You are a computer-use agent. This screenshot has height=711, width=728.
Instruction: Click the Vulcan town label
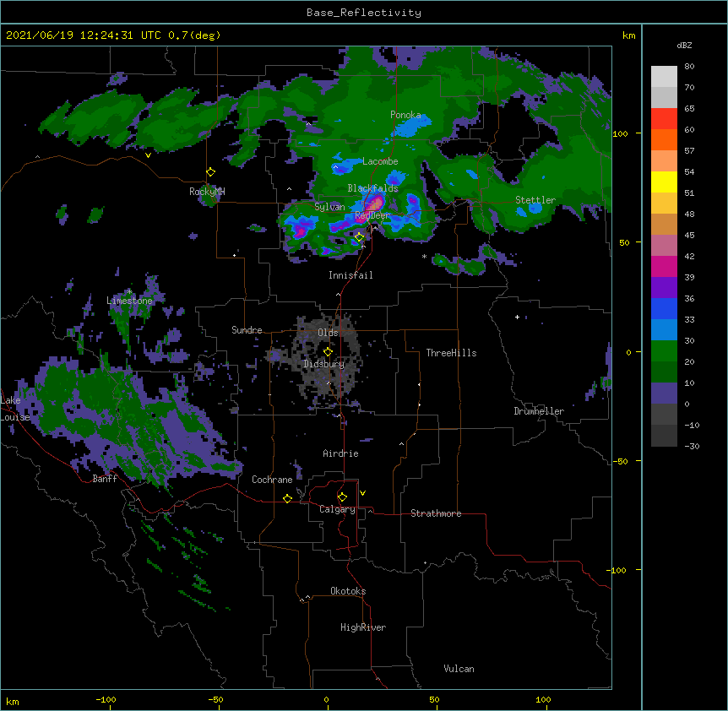click(x=459, y=669)
